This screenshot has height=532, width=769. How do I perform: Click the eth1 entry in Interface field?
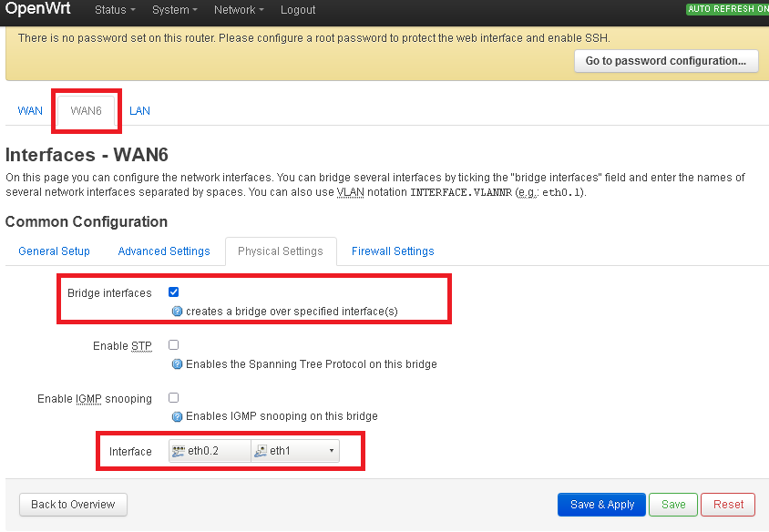pos(288,451)
